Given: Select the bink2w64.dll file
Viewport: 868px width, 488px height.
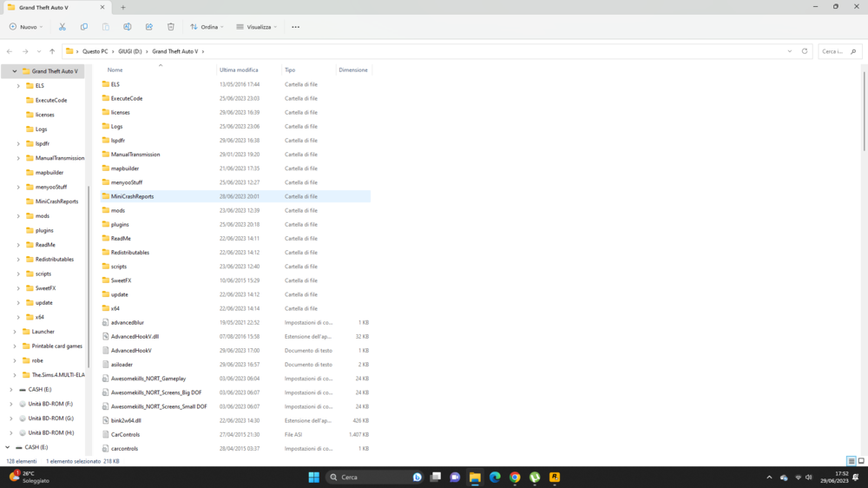Looking at the screenshot, I should coord(126,420).
